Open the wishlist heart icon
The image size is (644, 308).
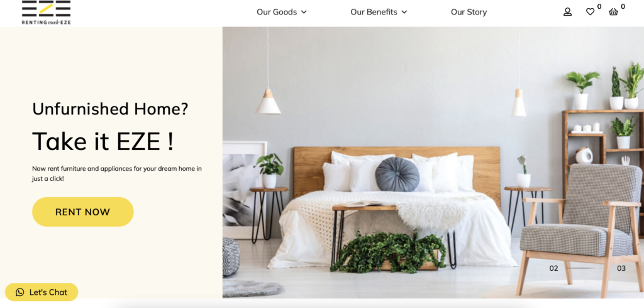(x=590, y=12)
